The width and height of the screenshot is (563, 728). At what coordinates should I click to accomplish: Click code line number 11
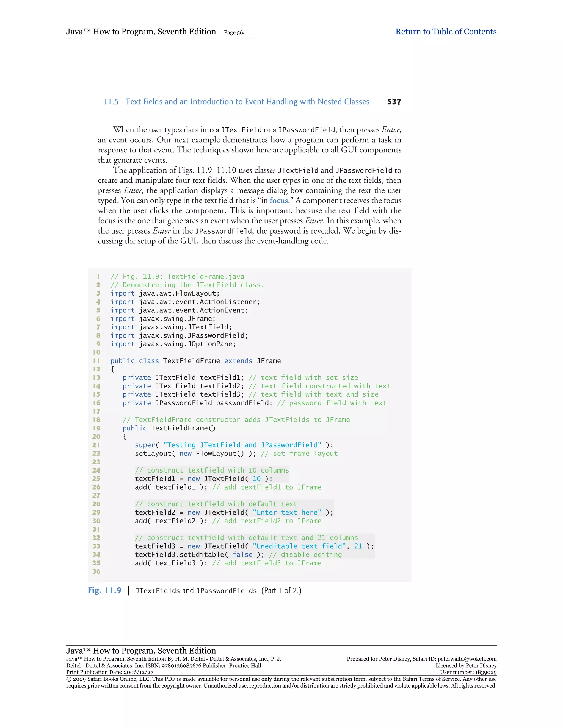pyautogui.click(x=96, y=361)
